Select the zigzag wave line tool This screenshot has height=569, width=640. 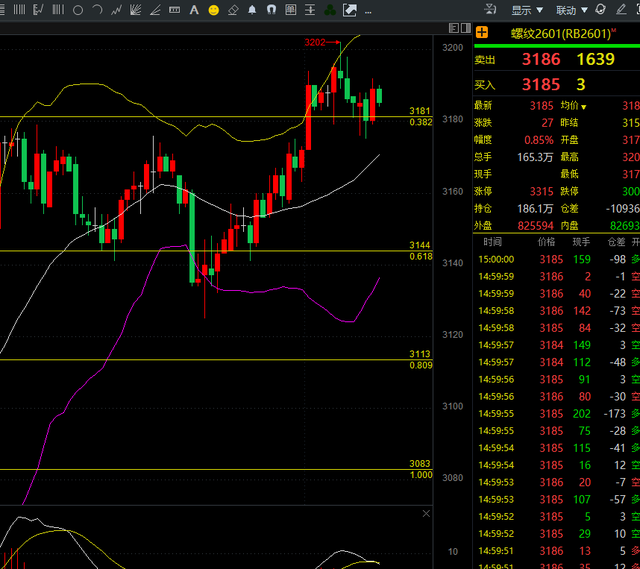(116, 10)
